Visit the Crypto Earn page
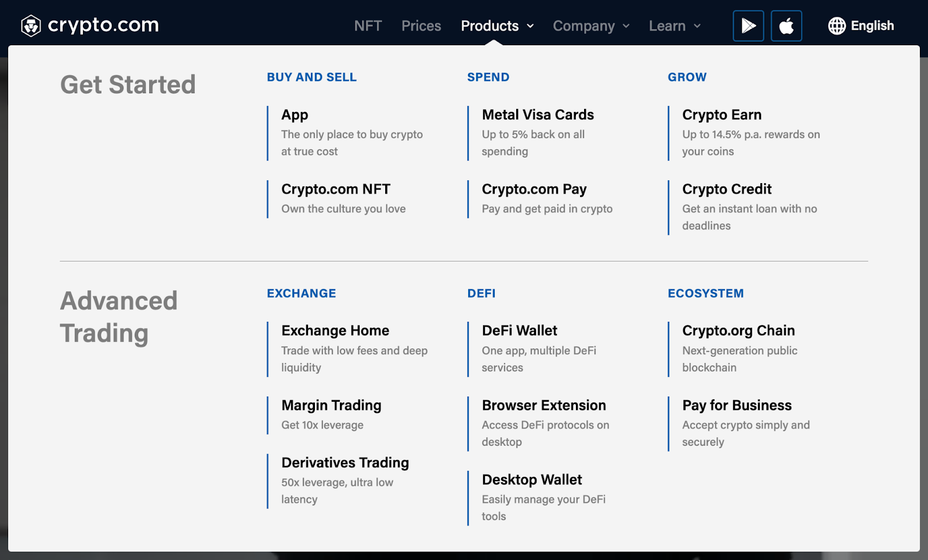 722,115
